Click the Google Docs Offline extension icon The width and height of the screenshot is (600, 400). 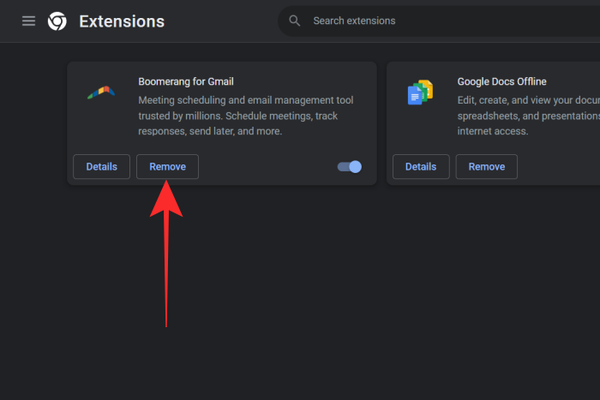pos(420,93)
